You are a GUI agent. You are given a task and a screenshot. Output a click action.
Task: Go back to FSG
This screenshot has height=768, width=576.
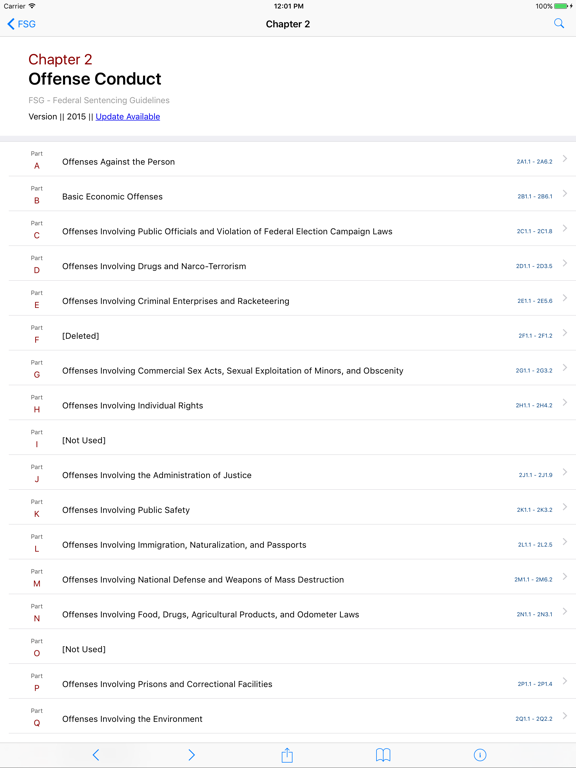[22, 24]
